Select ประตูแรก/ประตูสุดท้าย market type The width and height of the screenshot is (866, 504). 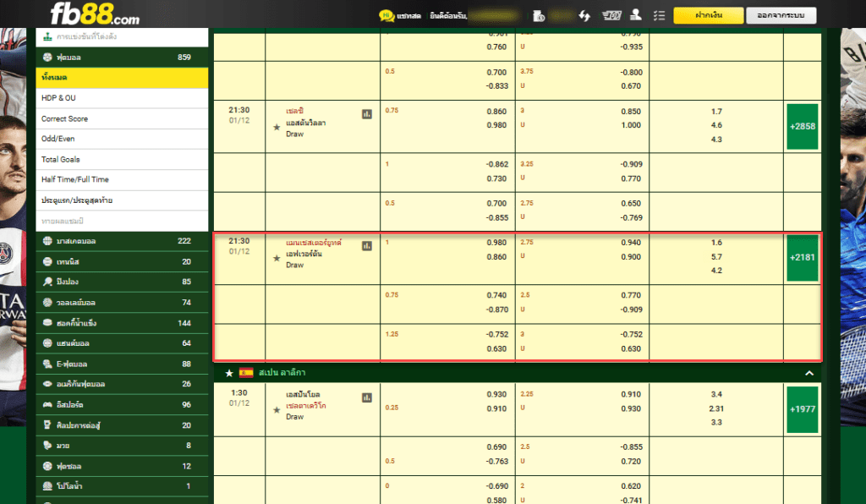122,200
